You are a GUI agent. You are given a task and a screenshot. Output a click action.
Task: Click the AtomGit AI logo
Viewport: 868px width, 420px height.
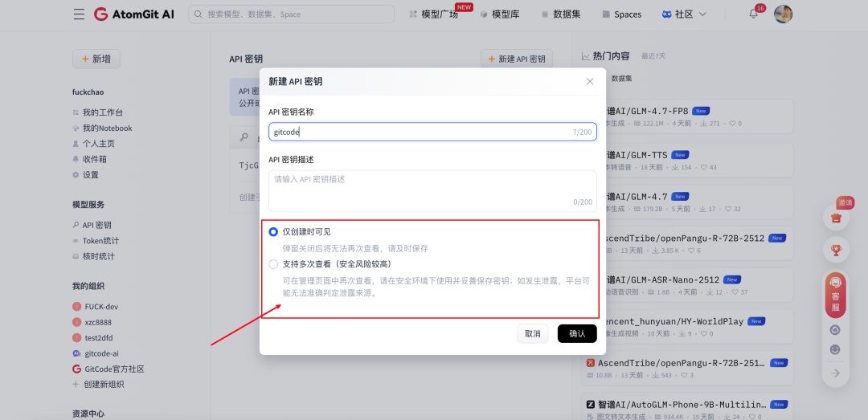pos(134,14)
